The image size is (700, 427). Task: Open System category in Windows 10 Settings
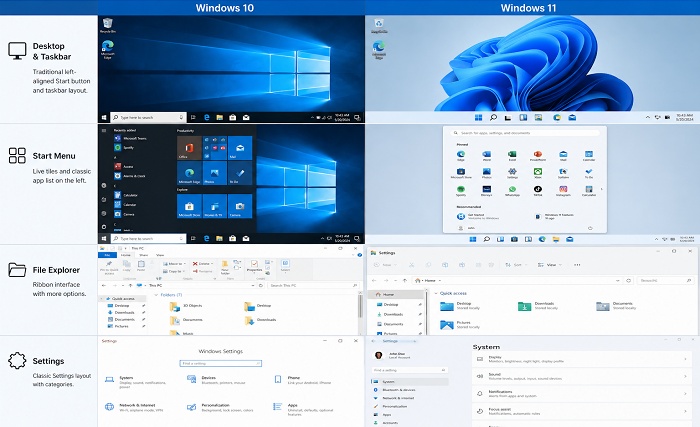[136, 382]
